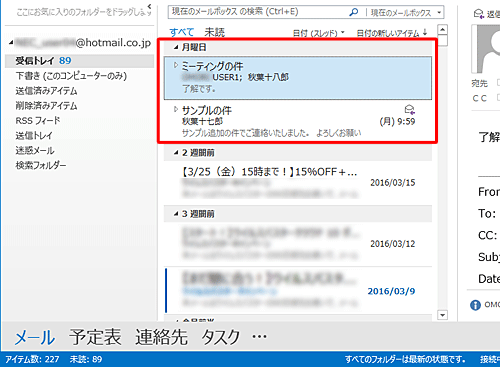500x367 pixels.
Task: Toggle the sort-direction arrow for newest items
Action: tap(425, 32)
